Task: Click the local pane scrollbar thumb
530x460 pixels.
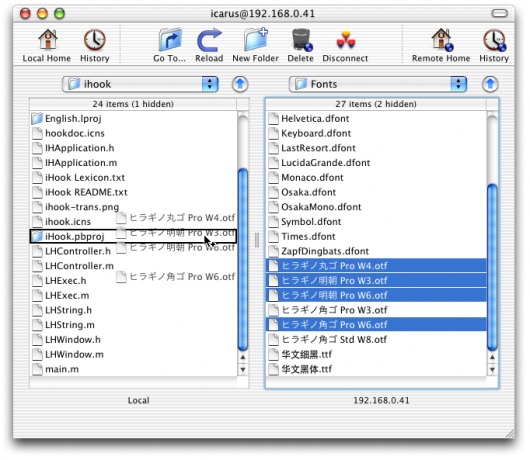Action: pyautogui.click(x=243, y=260)
